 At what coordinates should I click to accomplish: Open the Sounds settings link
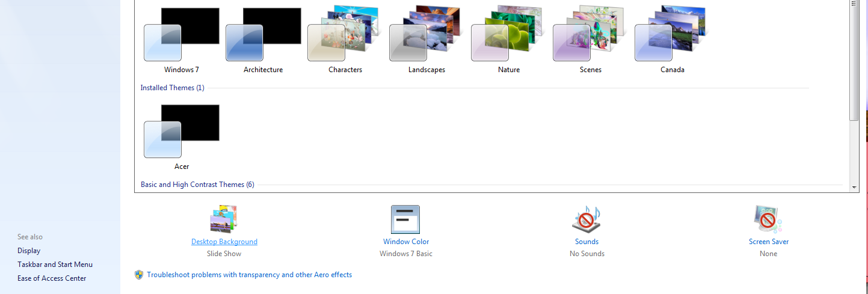pos(586,242)
